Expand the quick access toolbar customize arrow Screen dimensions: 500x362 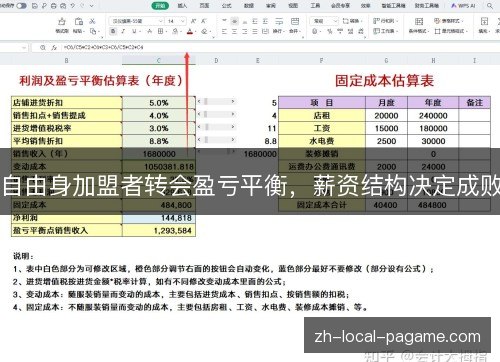point(91,6)
